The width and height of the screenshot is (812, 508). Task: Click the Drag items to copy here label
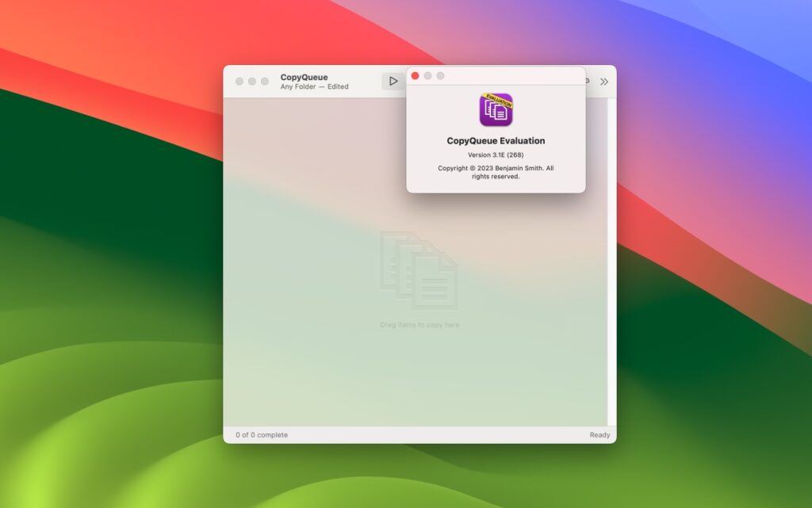419,324
